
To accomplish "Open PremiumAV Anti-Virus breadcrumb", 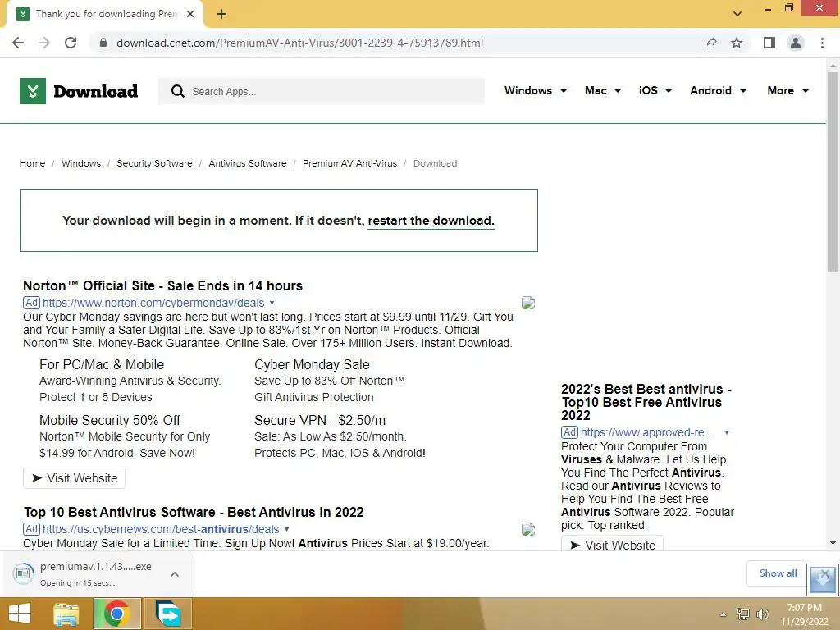I will click(x=349, y=163).
